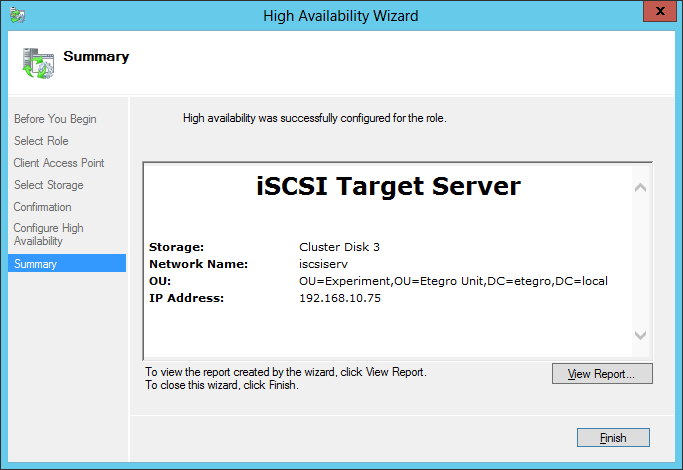Click the highlighted Summary step in the sidebar

coord(36,264)
